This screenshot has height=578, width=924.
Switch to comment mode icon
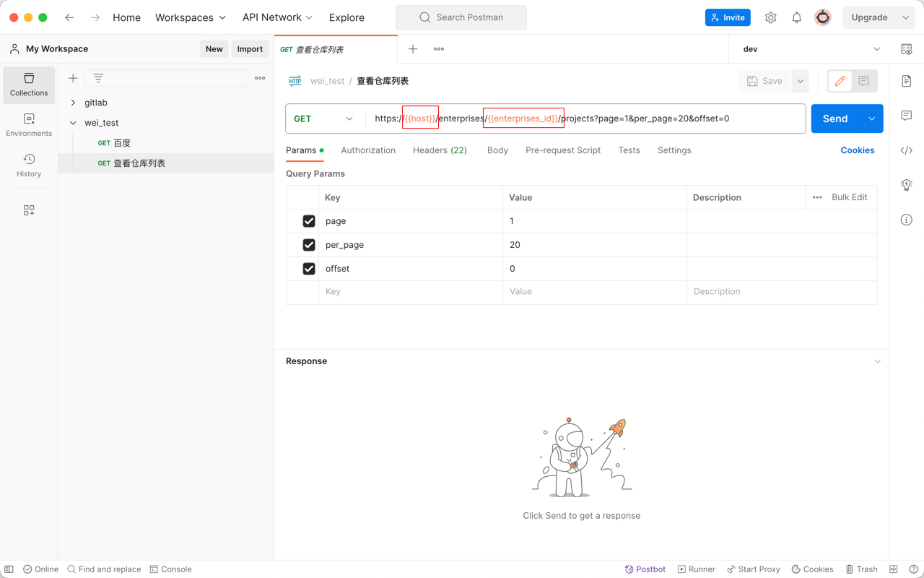tap(864, 81)
